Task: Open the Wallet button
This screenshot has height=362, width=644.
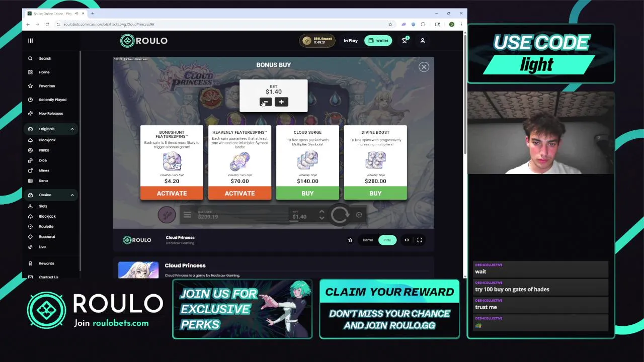Action: point(378,41)
